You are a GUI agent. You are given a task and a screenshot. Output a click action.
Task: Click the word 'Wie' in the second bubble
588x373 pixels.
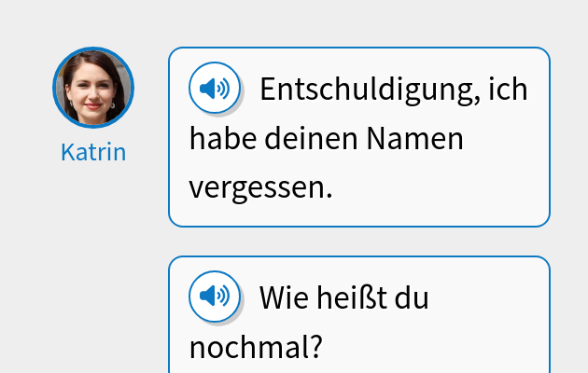(x=283, y=297)
